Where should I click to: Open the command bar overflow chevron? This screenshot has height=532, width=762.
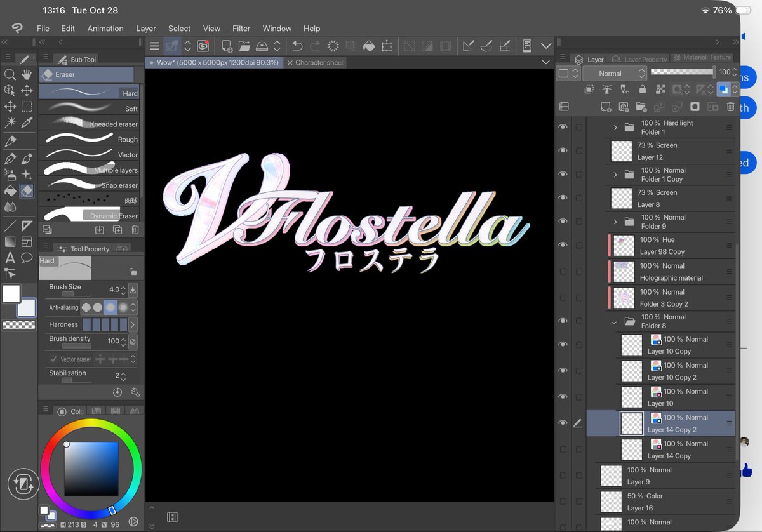coord(545,46)
